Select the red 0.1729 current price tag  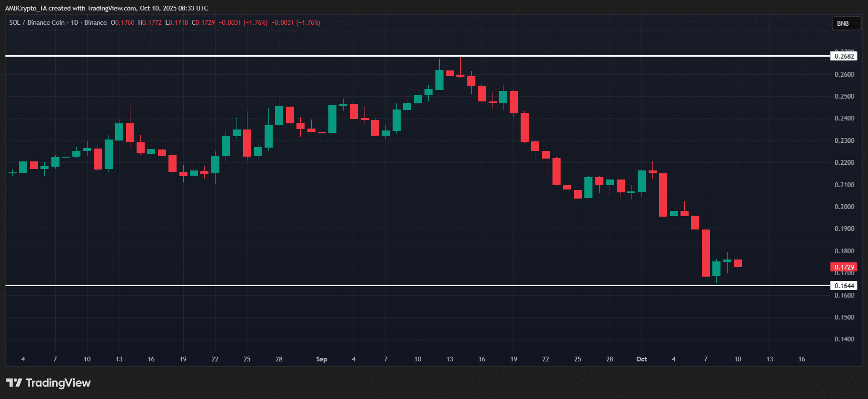click(844, 267)
